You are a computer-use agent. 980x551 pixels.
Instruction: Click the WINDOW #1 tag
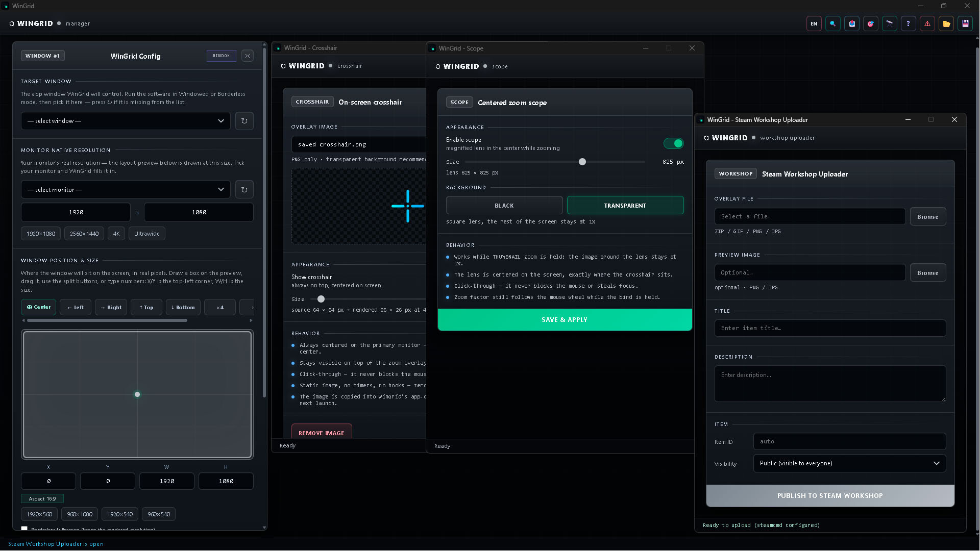(x=43, y=56)
